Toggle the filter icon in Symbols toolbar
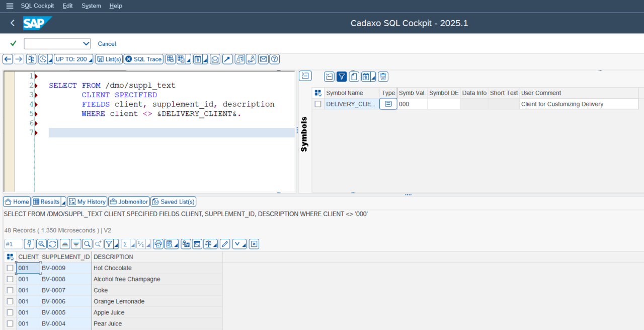Image resolution: width=644 pixels, height=330 pixels. pyautogui.click(x=342, y=77)
